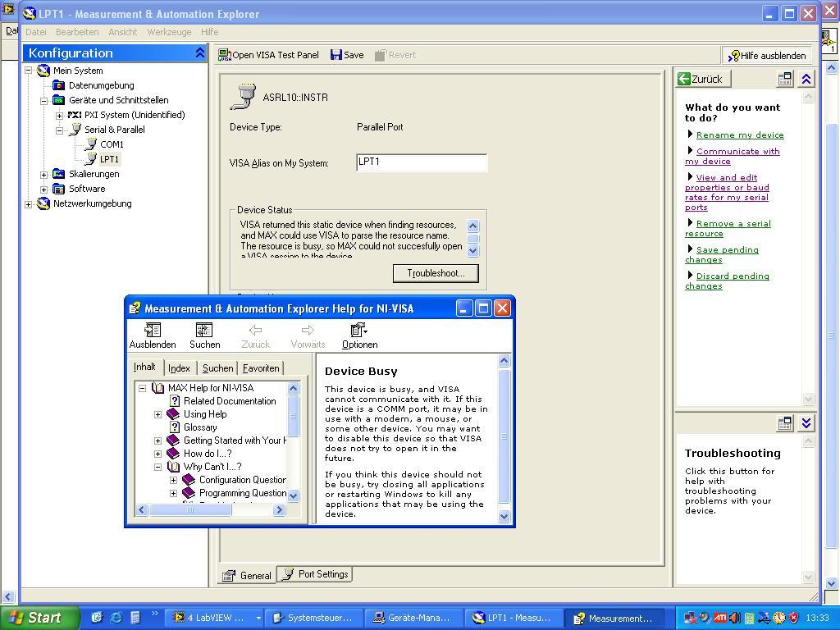Click the greyed Revert toolbar item
The height and width of the screenshot is (630, 840).
395,55
